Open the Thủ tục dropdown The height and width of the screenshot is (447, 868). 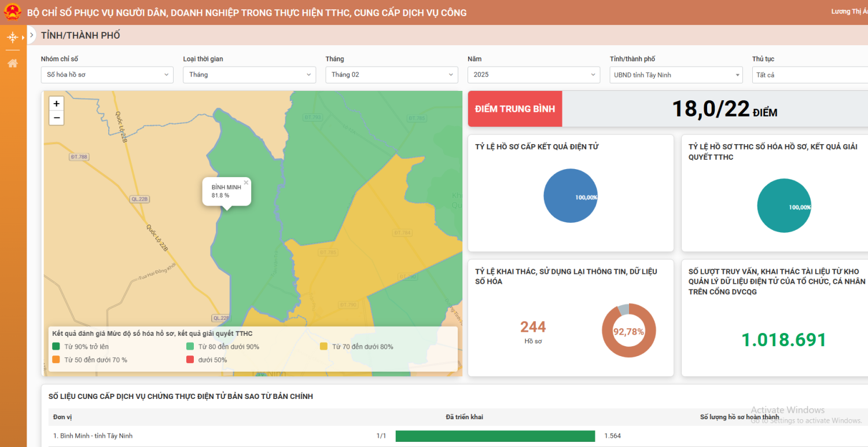(x=810, y=75)
